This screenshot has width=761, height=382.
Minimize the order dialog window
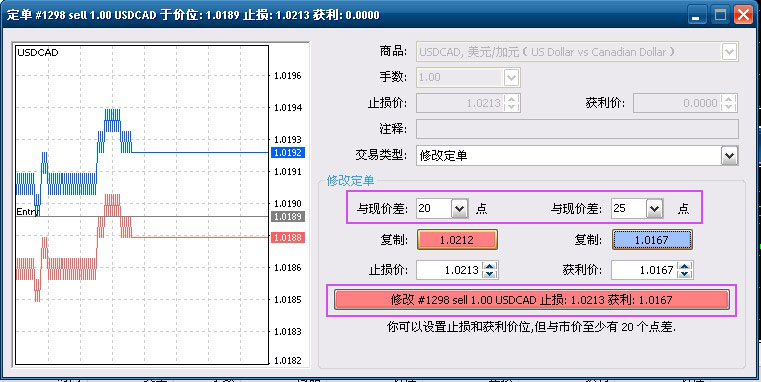[x=697, y=15]
